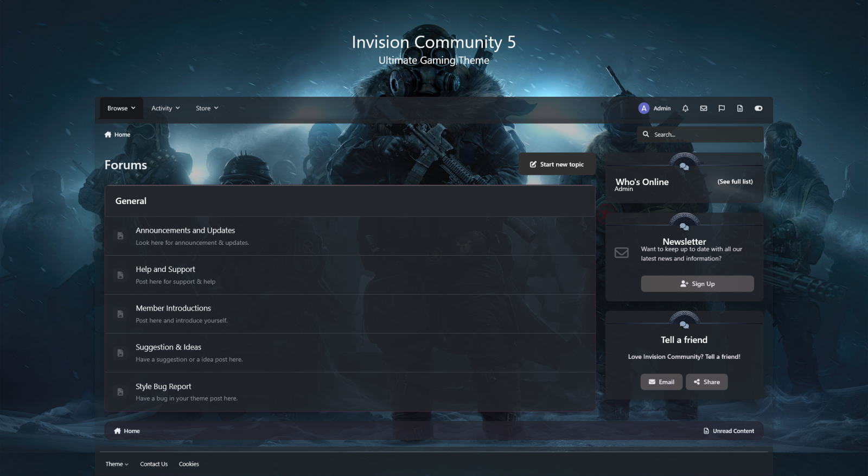Open the Announcements and Updates forum

tap(186, 231)
